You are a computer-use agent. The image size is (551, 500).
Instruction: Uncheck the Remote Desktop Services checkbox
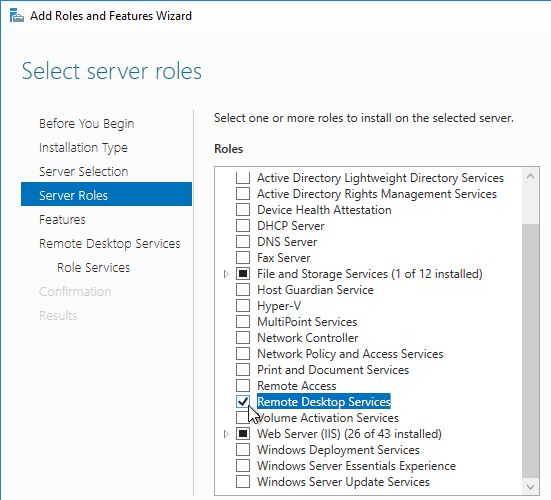[243, 401]
